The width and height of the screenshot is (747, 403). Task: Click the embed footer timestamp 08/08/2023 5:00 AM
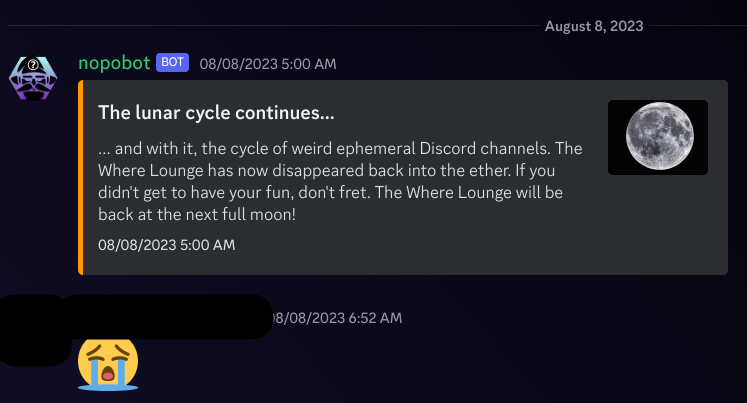pos(166,245)
